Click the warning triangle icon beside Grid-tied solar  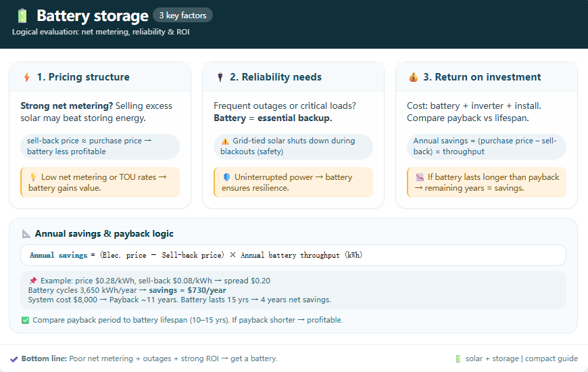225,141
